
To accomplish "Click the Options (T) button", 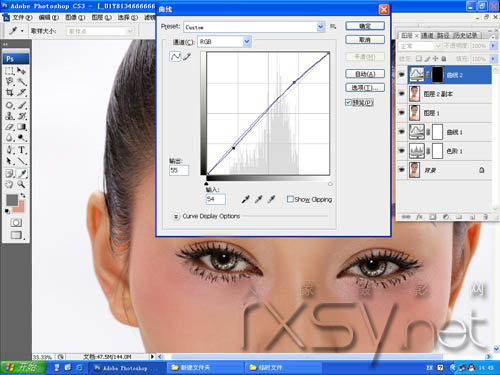I will coord(365,88).
